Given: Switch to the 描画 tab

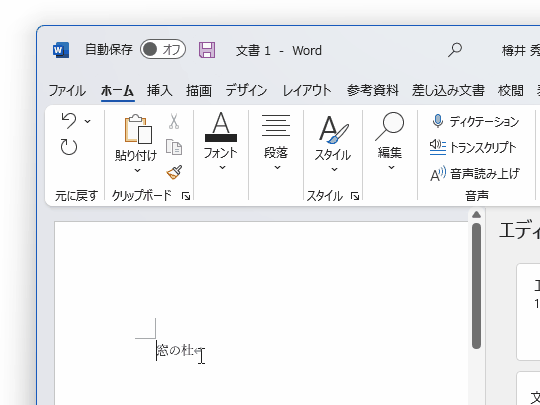Looking at the screenshot, I should pyautogui.click(x=199, y=91).
